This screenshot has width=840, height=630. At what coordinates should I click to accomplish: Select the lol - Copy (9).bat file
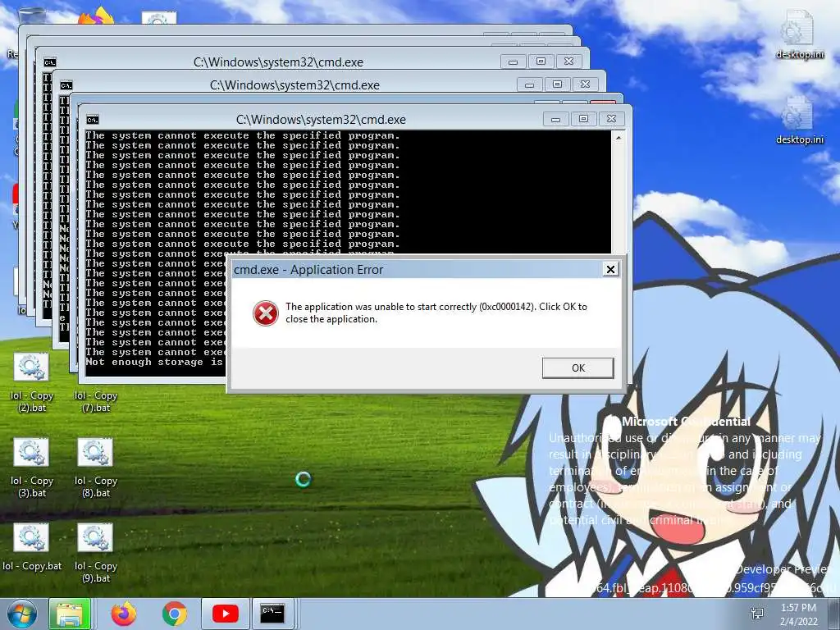pos(96,553)
